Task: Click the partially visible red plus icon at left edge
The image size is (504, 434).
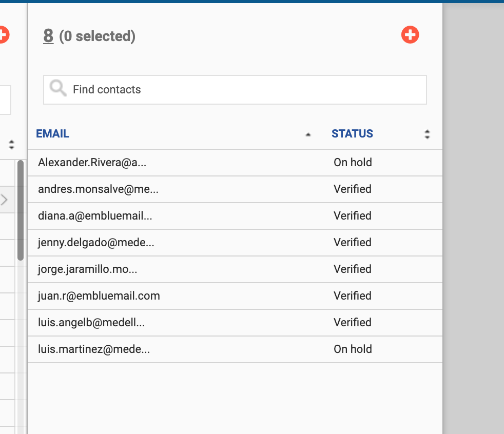Action: click(3, 35)
